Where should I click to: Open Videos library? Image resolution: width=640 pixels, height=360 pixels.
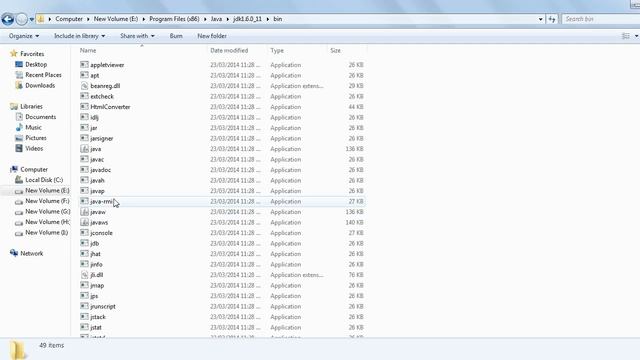pos(34,149)
